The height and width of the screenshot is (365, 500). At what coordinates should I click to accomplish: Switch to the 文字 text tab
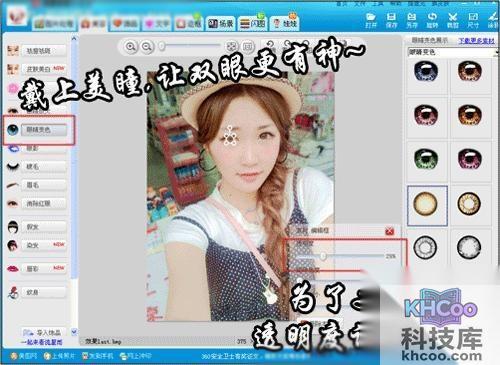pyautogui.click(x=157, y=24)
